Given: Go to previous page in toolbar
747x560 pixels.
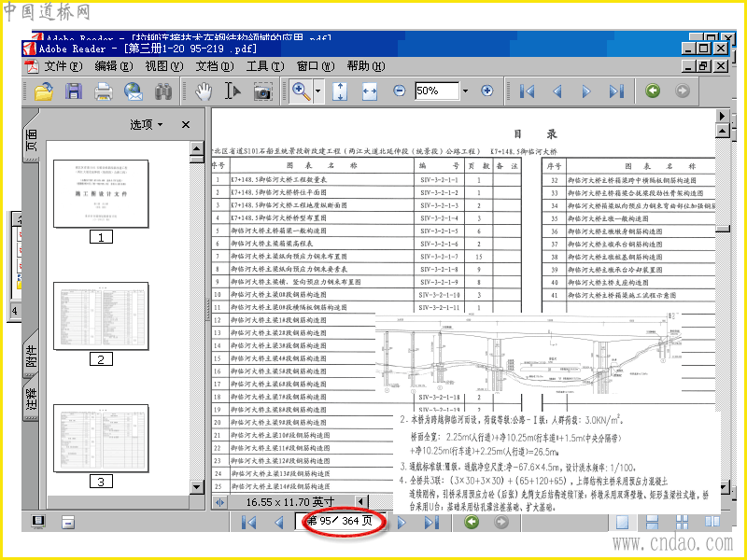Looking at the screenshot, I should pos(557,91).
